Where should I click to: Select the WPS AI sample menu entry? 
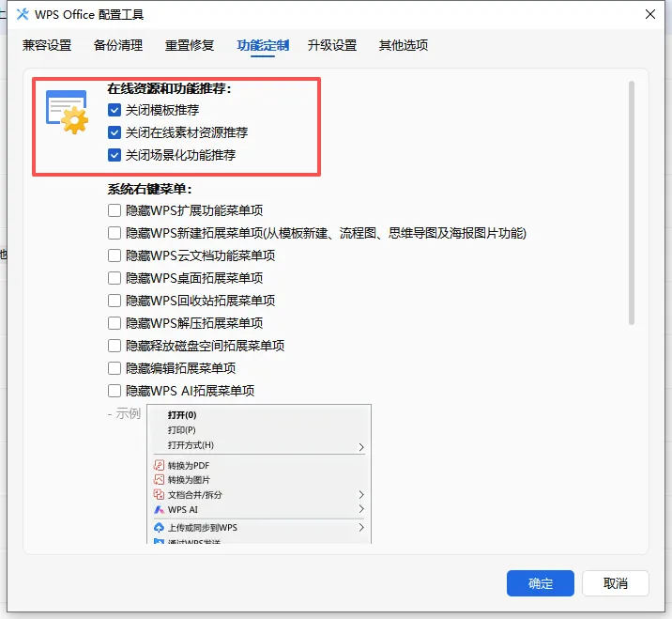[183, 510]
